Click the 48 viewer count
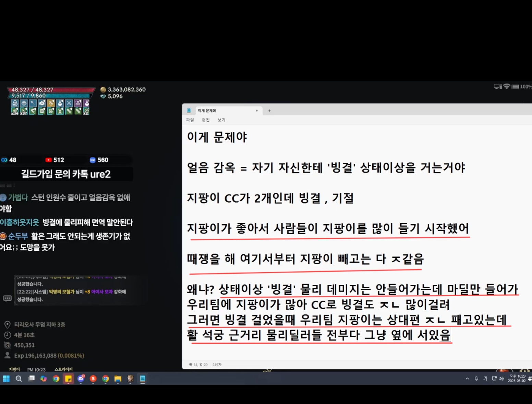The width and height of the screenshot is (532, 404). click(9, 160)
